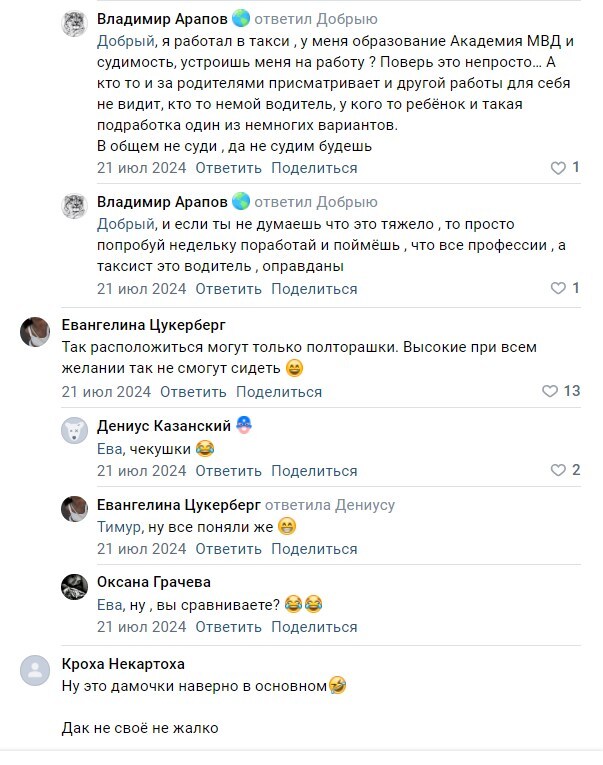Open Евангелина Цукерберг's avatar on top-level comment
Screen dimensions: 603x765
(x=35, y=331)
